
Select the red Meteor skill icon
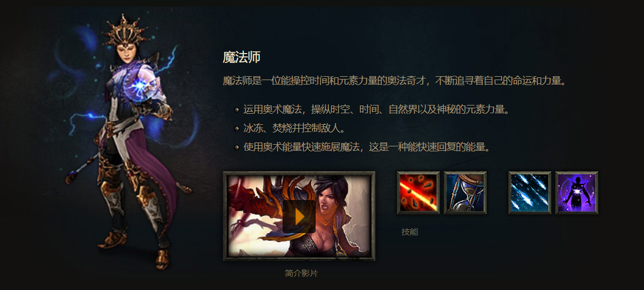(418, 193)
